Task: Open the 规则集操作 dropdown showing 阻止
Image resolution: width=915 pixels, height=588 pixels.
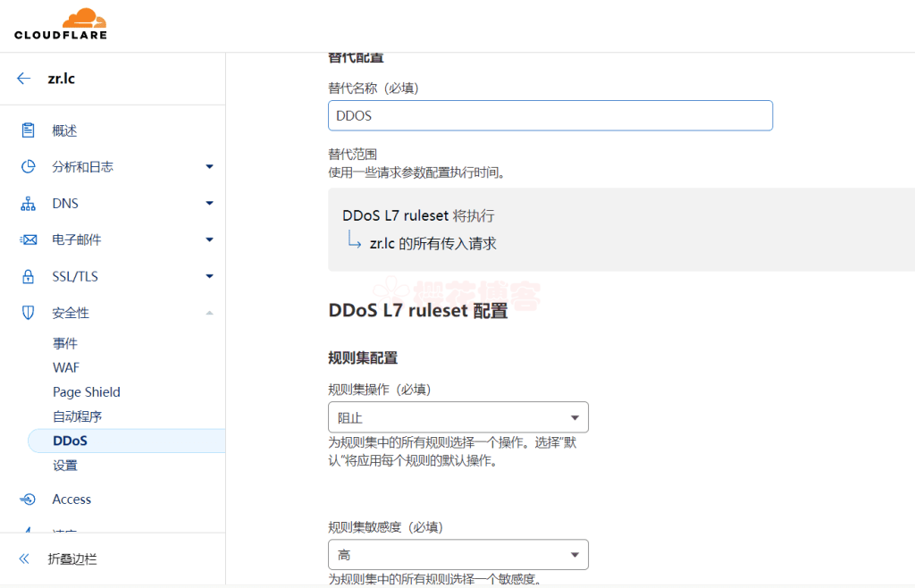Action: coord(458,416)
